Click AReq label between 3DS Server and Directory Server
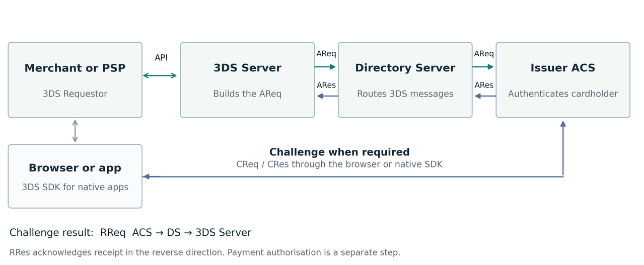Image resolution: width=644 pixels, height=265 pixels. 326,54
